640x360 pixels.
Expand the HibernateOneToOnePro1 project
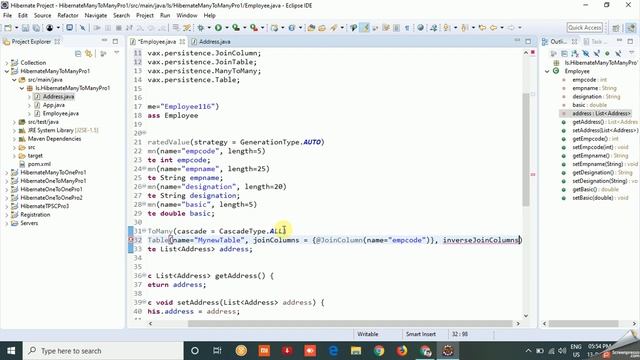click(x=6, y=189)
